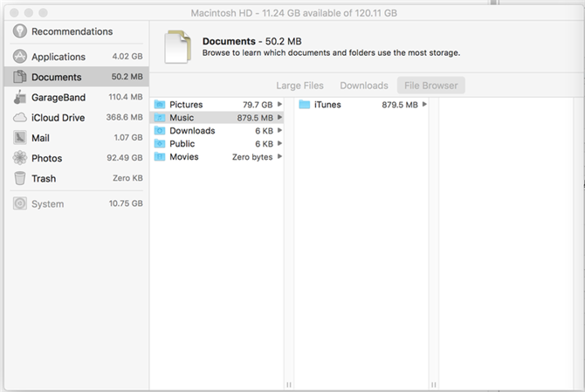Viewport: 585px width, 392px height.
Task: Select the iTunes folder row name
Action: pos(327,105)
